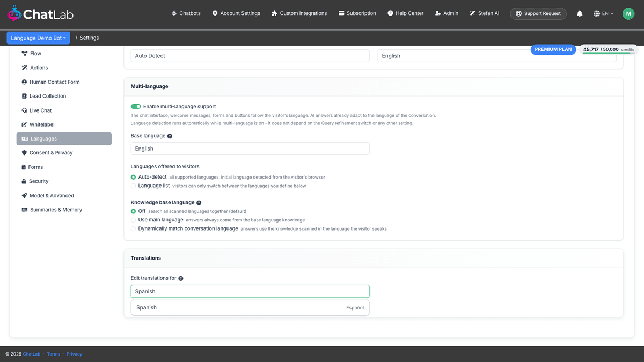Click the Human Contact Form icon
The image size is (644, 362).
click(x=24, y=82)
